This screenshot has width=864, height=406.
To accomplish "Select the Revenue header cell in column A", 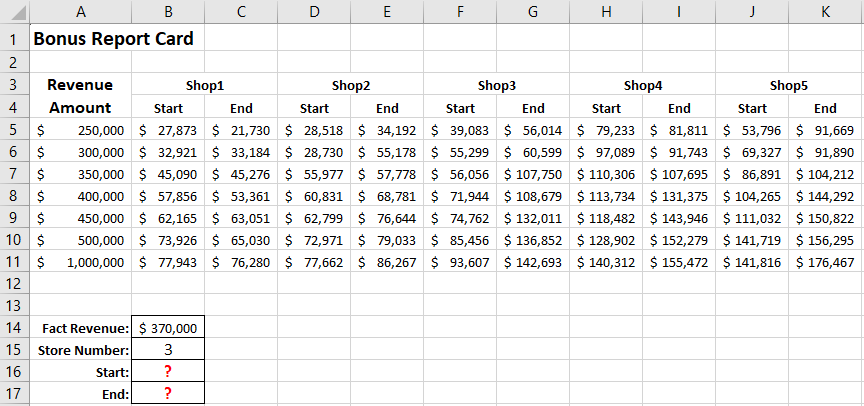I will pyautogui.click(x=80, y=85).
